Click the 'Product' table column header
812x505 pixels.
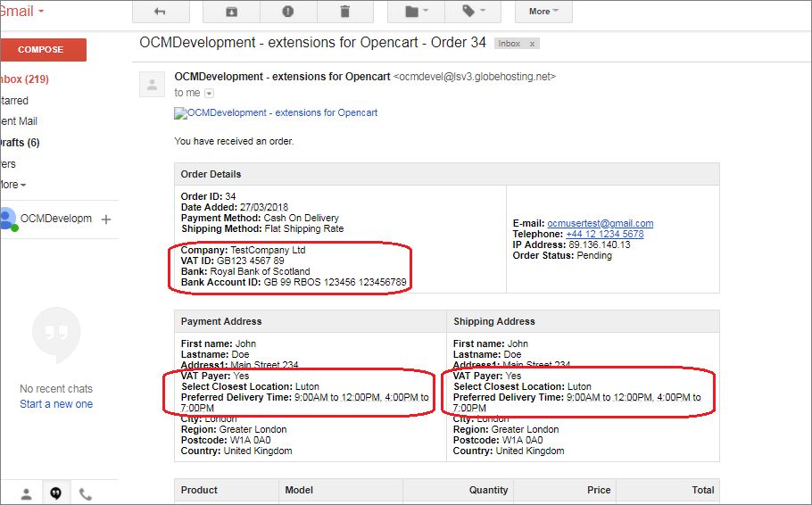[x=199, y=490]
